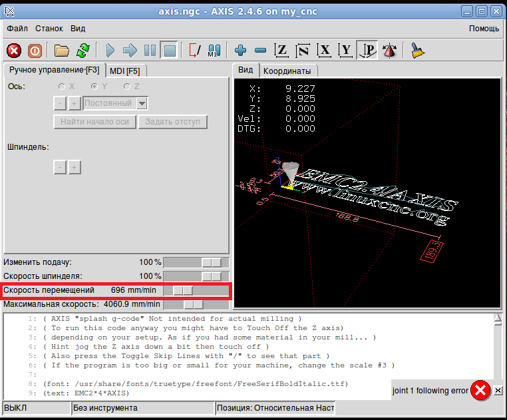Switch to rotated Z view icon
The image size is (507, 420).
pyautogui.click(x=303, y=51)
